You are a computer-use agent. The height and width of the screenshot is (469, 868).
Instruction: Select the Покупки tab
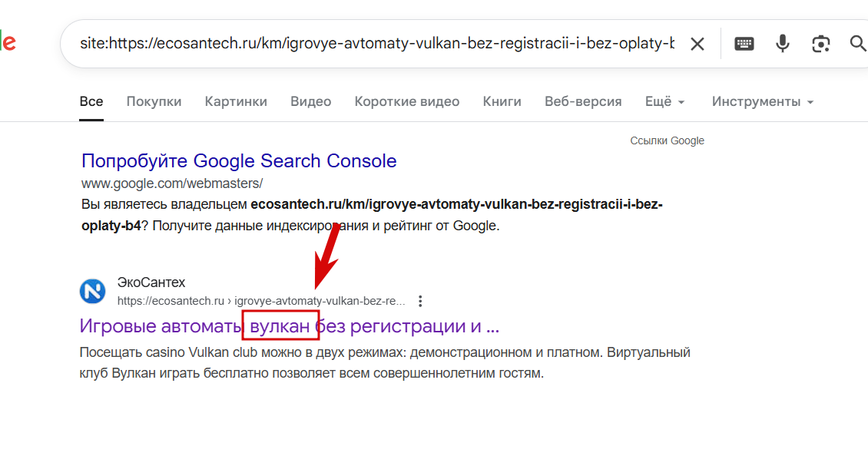tap(154, 102)
